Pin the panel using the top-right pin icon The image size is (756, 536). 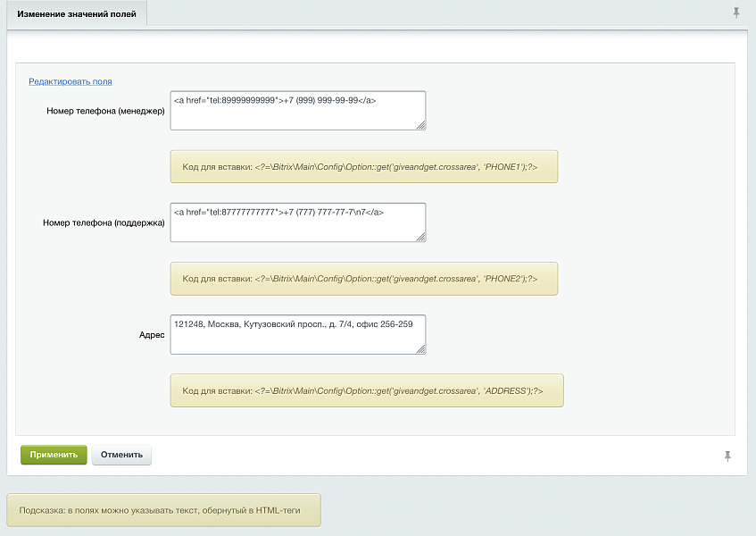(x=736, y=13)
